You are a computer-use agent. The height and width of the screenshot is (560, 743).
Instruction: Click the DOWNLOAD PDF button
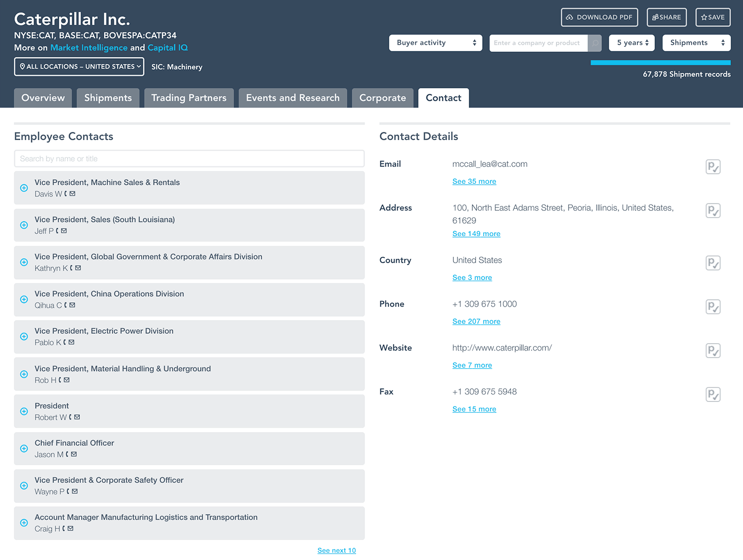pos(599,17)
